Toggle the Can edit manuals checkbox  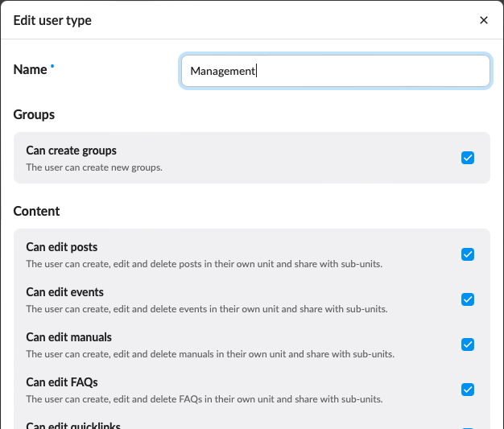pyautogui.click(x=467, y=344)
